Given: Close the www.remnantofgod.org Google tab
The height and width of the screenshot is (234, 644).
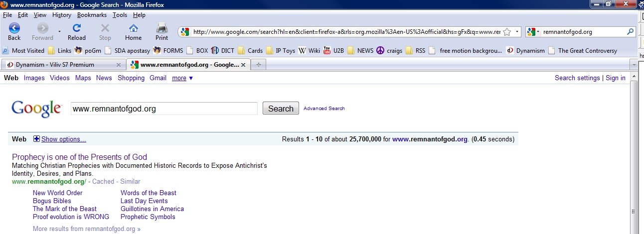Looking at the screenshot, I should coord(243,65).
